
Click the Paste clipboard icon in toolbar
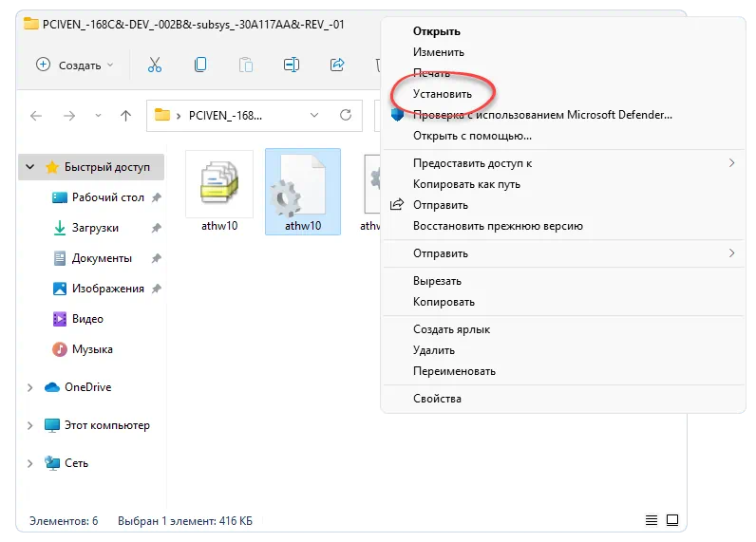[245, 65]
